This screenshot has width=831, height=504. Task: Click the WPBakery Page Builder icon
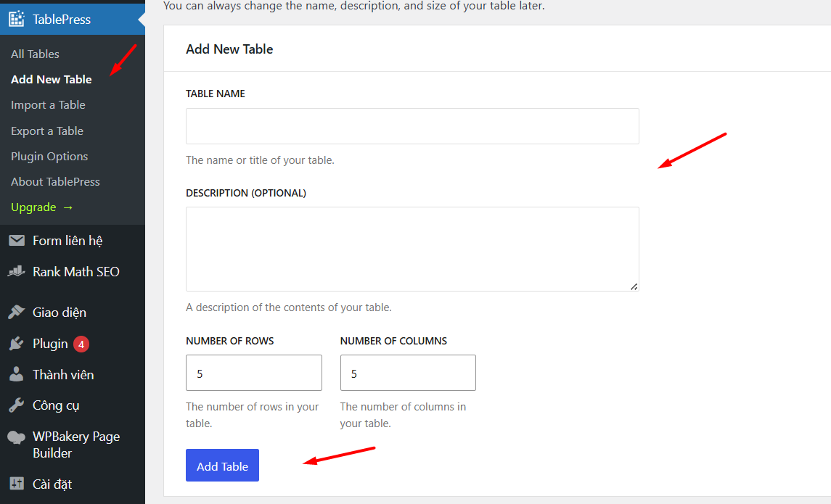[17, 437]
